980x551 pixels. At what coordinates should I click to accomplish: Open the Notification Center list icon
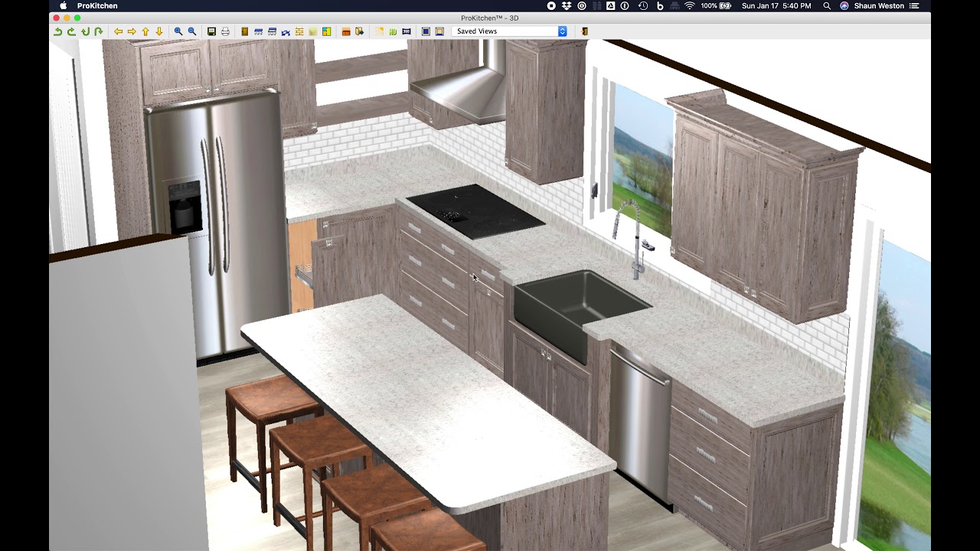(x=914, y=5)
